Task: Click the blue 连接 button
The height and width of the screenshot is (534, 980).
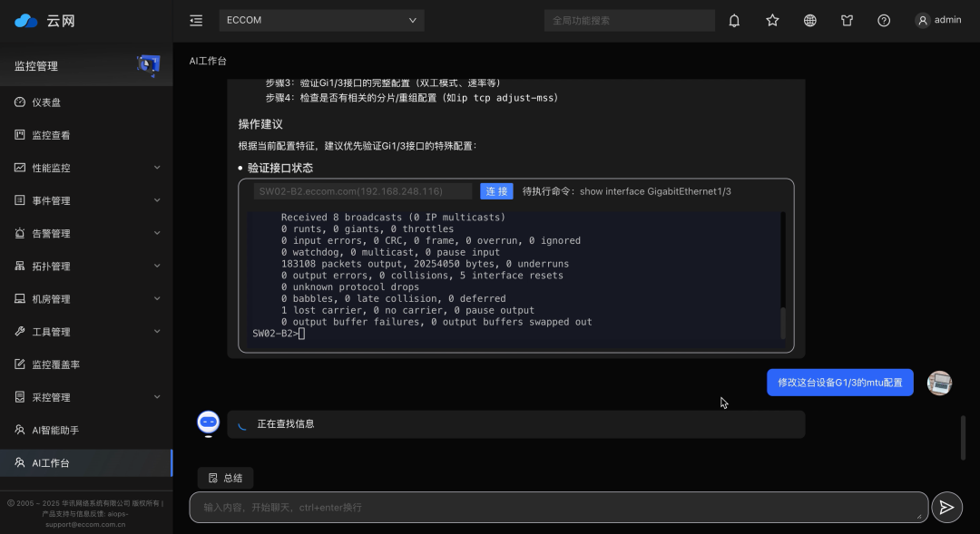Action: 496,191
